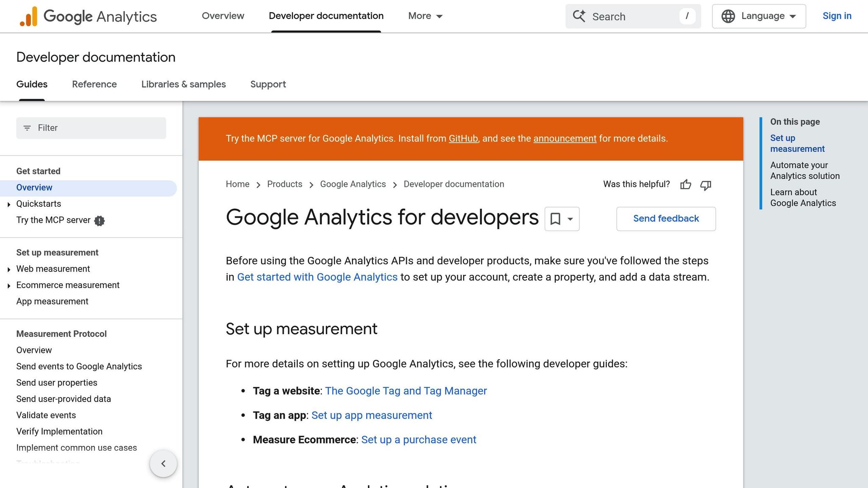Open Try the MCP server sidebar item
Image resolution: width=868 pixels, height=488 pixels.
[x=53, y=220]
